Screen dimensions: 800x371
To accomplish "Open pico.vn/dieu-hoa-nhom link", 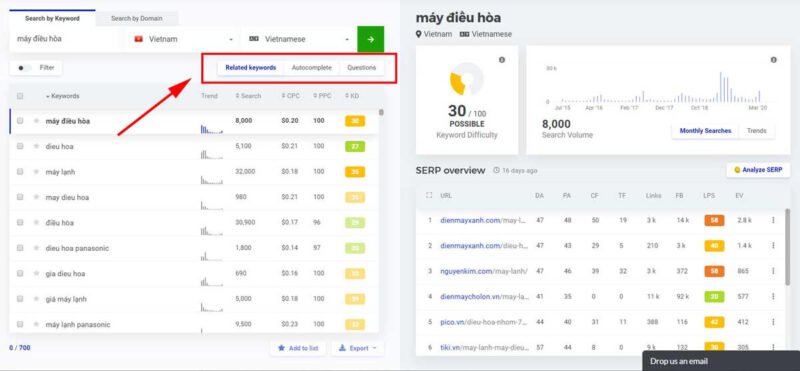I will [484, 322].
